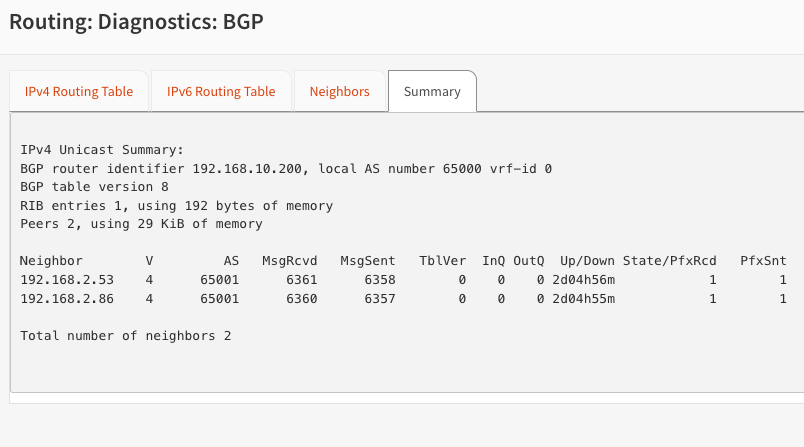Viewport: 804px width, 447px height.
Task: Select the Summary tab
Action: tap(432, 91)
